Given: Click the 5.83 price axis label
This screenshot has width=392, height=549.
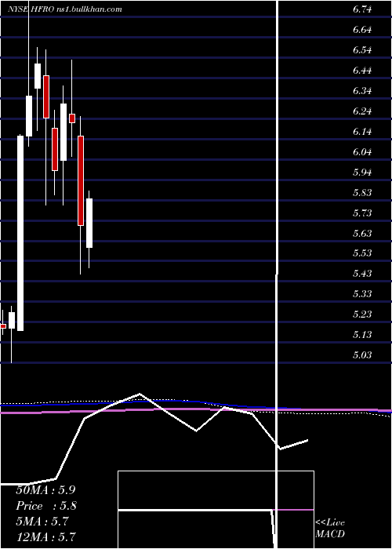Looking at the screenshot, I should [361, 193].
